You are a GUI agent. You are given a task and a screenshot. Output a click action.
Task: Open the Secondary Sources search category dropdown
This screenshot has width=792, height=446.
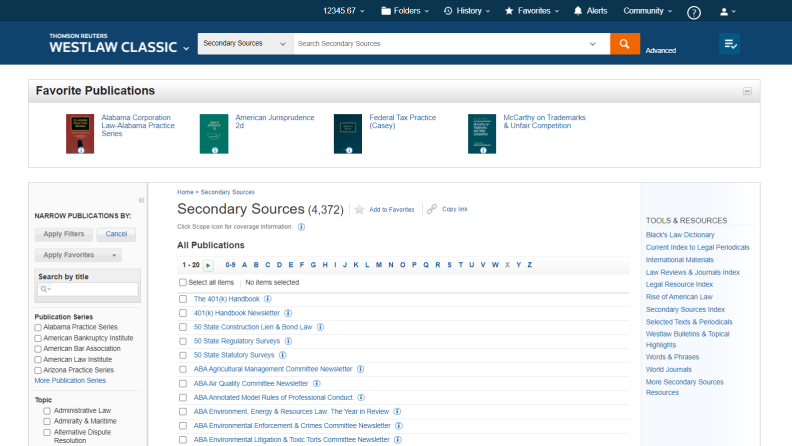(x=245, y=45)
